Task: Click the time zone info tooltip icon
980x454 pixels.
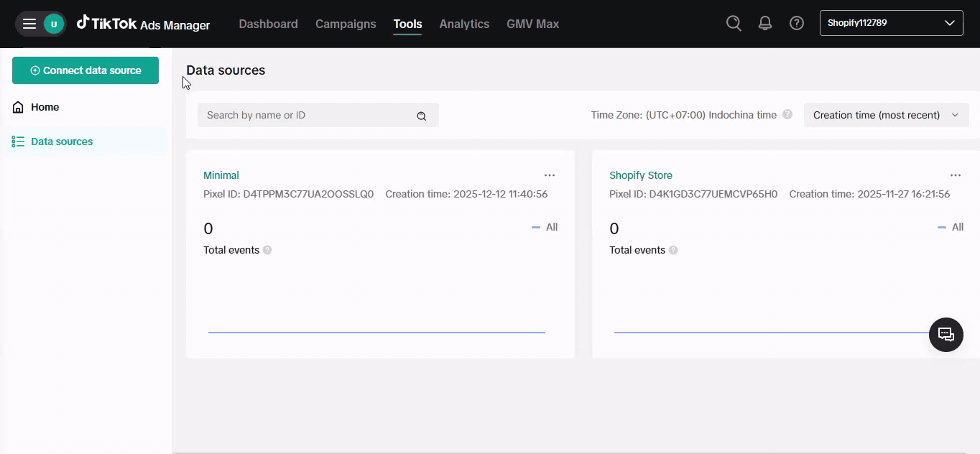Action: coord(787,114)
